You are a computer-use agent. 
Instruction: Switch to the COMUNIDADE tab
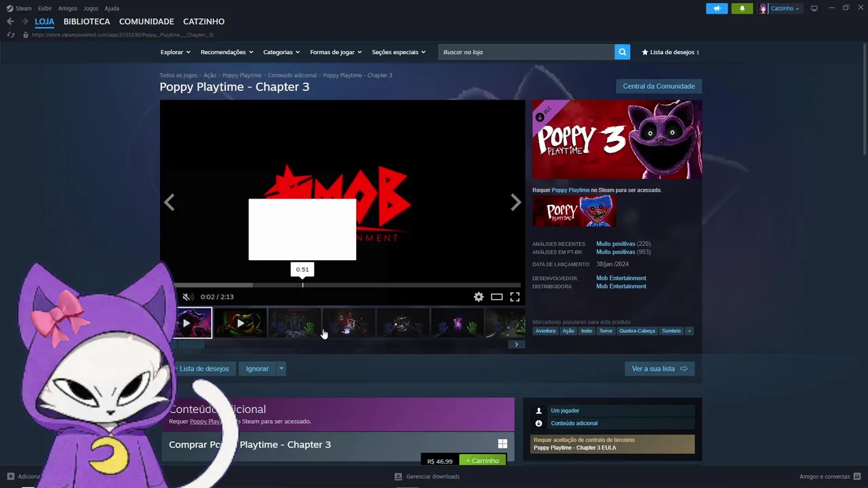146,22
